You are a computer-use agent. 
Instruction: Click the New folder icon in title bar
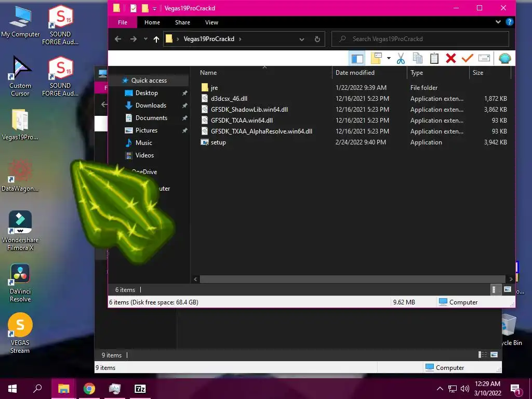[x=145, y=8]
